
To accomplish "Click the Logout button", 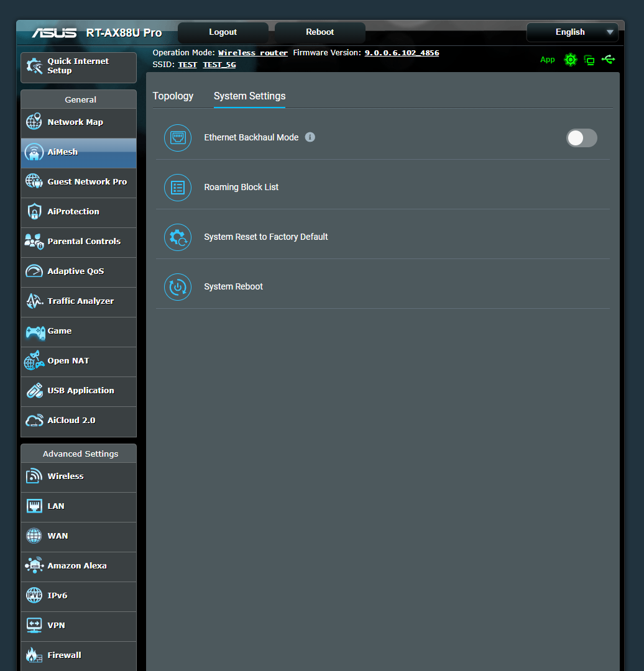I will tap(223, 32).
